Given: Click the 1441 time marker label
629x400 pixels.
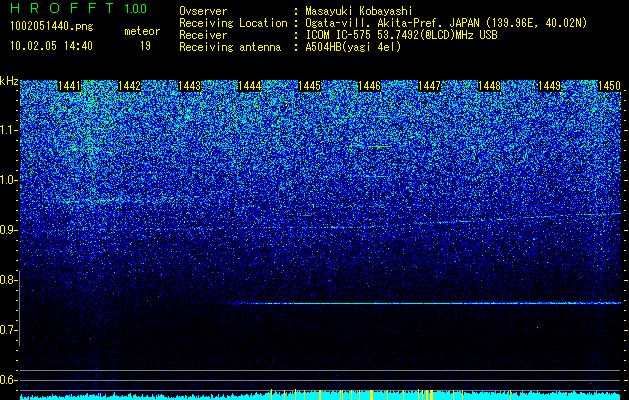Looking at the screenshot, I should [69, 86].
